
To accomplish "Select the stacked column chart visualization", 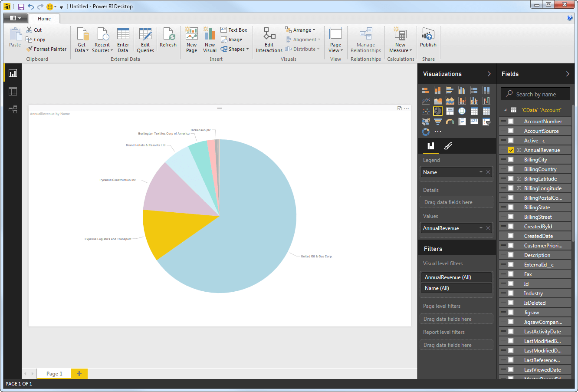I will pyautogui.click(x=438, y=90).
